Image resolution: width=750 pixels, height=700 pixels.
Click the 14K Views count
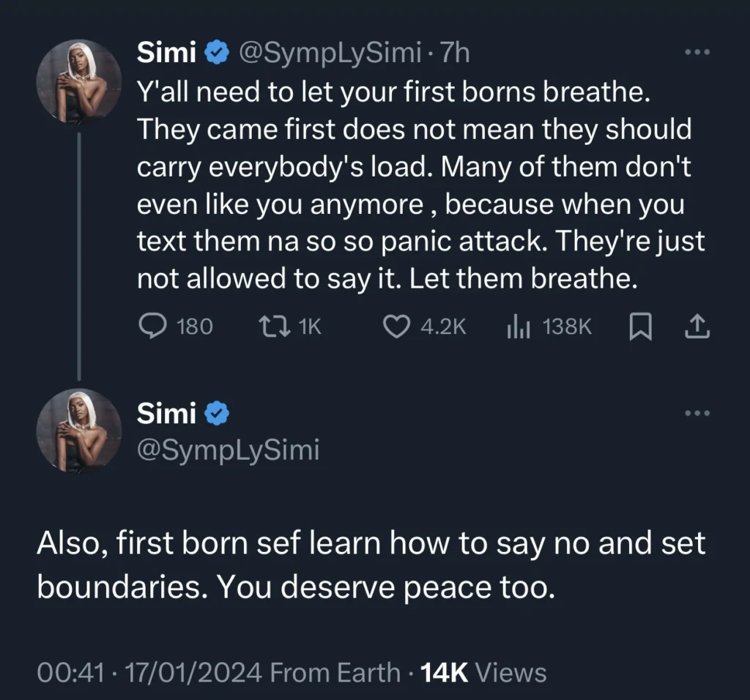tap(482, 672)
